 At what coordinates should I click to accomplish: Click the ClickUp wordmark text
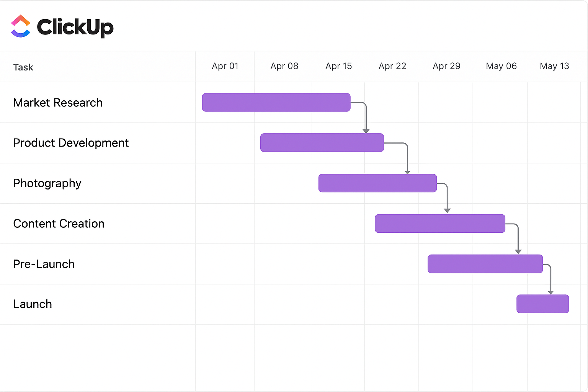75,27
